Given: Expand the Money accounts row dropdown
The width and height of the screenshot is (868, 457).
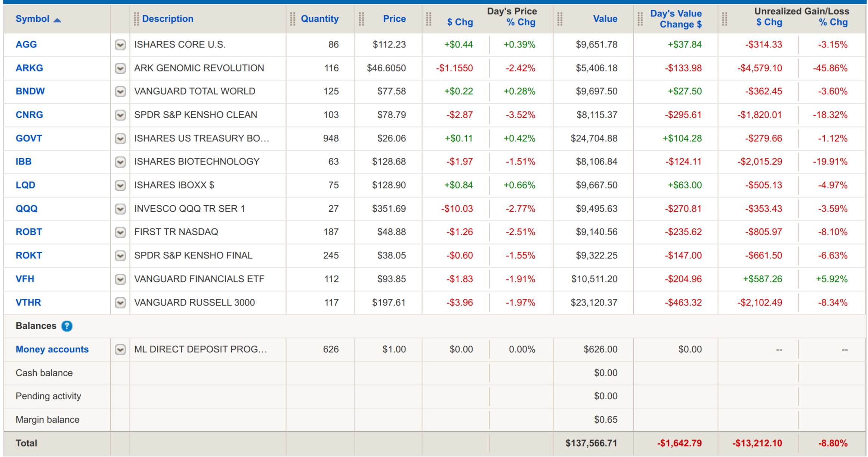Looking at the screenshot, I should point(120,350).
